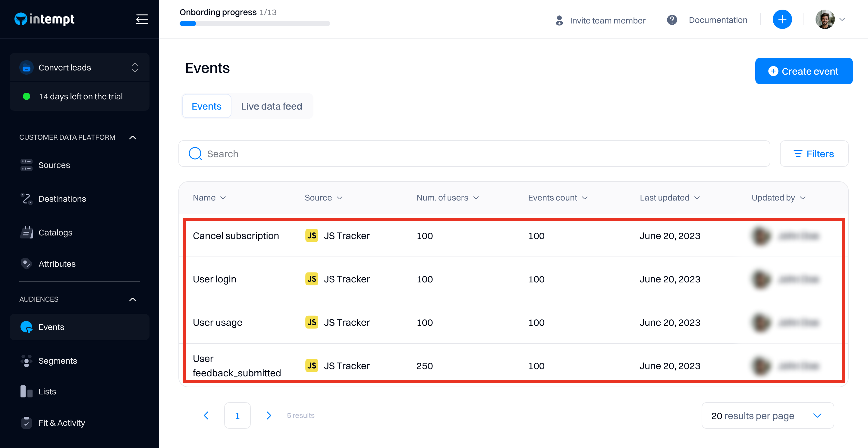Screen dimensions: 868x448
Task: Open Fit & Activity page
Action: pyautogui.click(x=62, y=423)
